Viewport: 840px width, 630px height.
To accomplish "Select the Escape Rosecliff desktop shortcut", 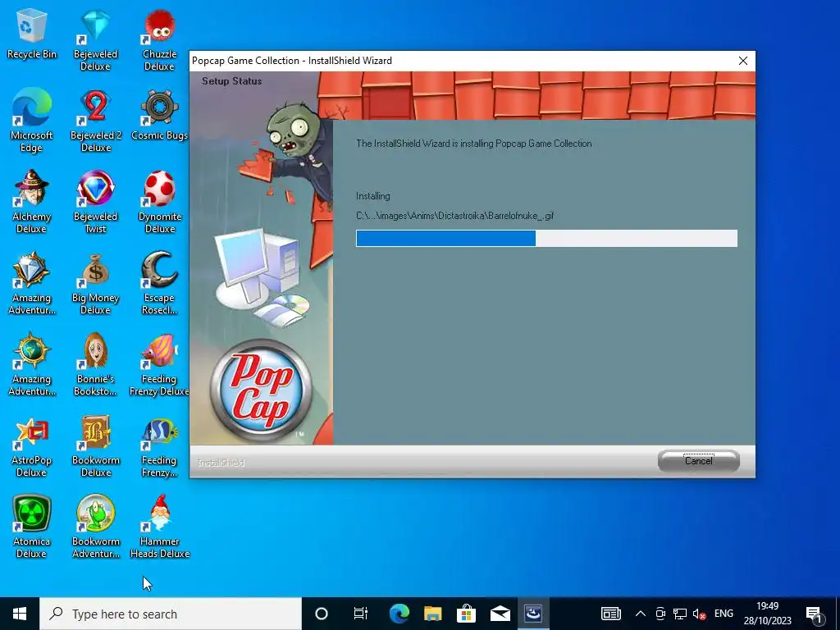I will click(x=159, y=284).
